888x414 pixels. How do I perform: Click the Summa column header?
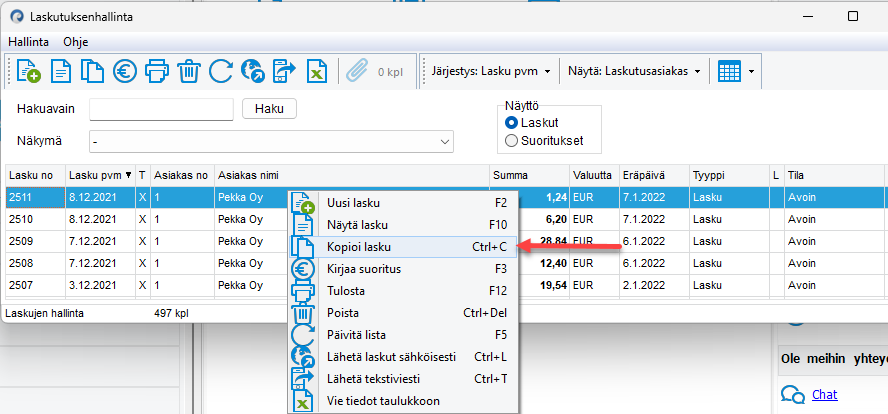coord(530,176)
